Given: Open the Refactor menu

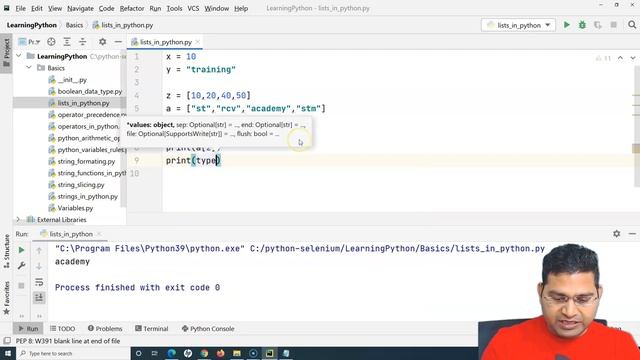Looking at the screenshot, I should [131, 8].
